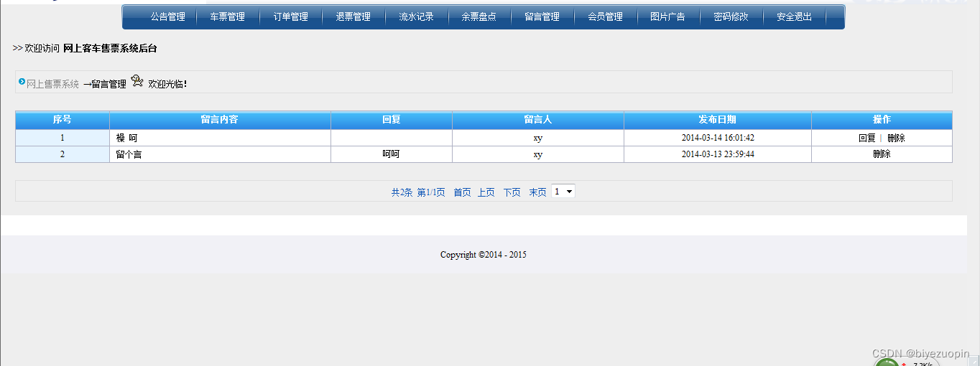Click the welcome icon beside 欢迎光临

point(137,81)
